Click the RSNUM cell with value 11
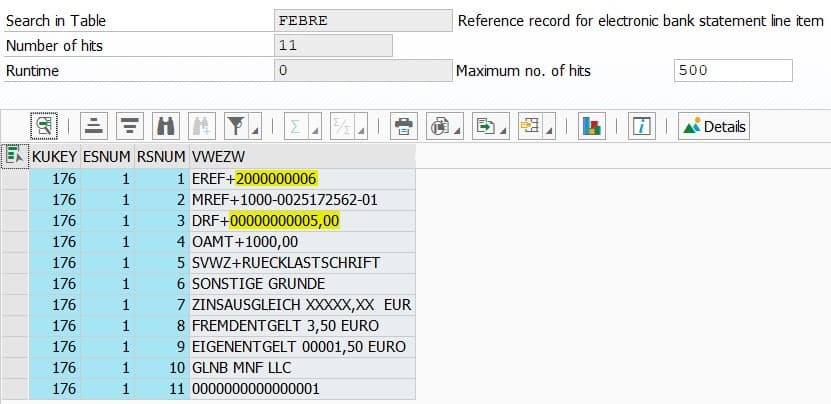Viewport: 831px width, 404px height. pyautogui.click(x=162, y=389)
